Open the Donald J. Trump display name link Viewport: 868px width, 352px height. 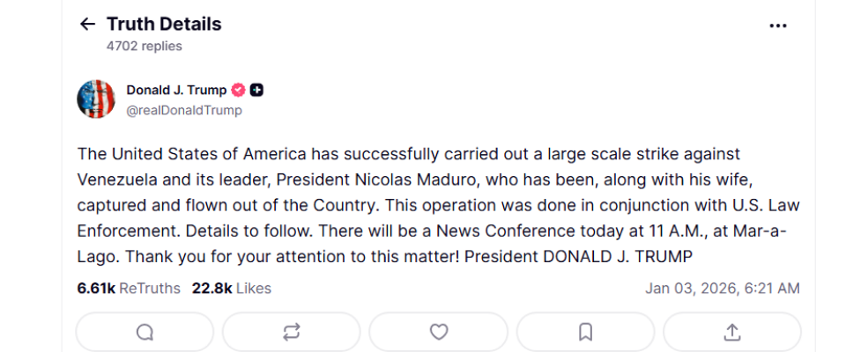click(x=176, y=90)
